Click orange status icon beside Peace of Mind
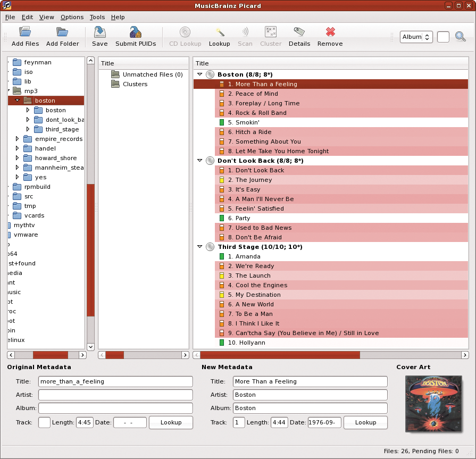This screenshot has height=459, width=476. click(222, 94)
